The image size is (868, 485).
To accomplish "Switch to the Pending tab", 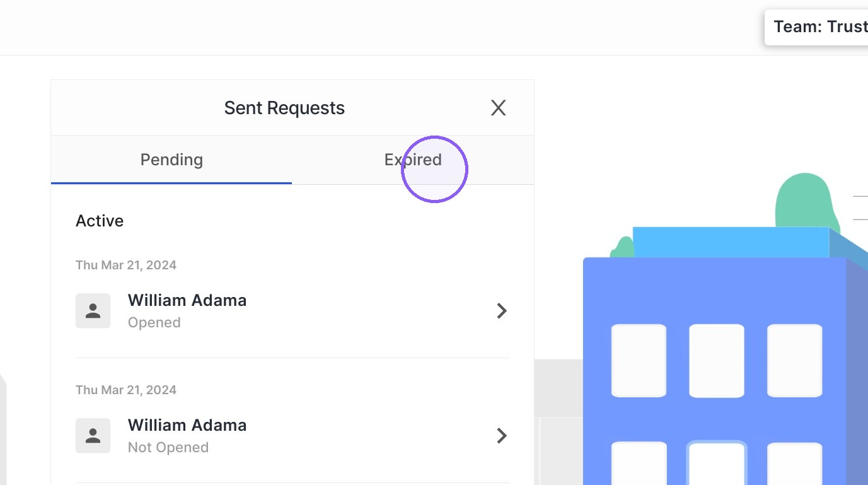I will [171, 160].
